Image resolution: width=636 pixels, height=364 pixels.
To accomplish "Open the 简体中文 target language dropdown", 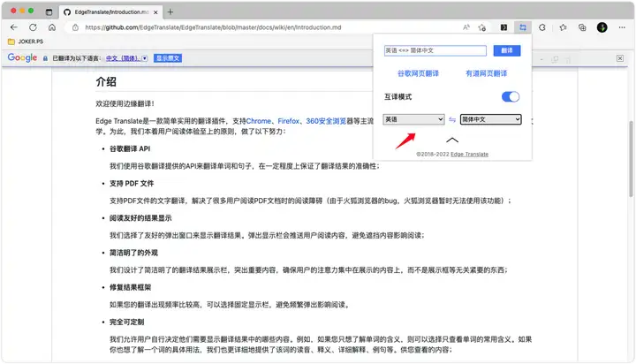I will click(490, 119).
